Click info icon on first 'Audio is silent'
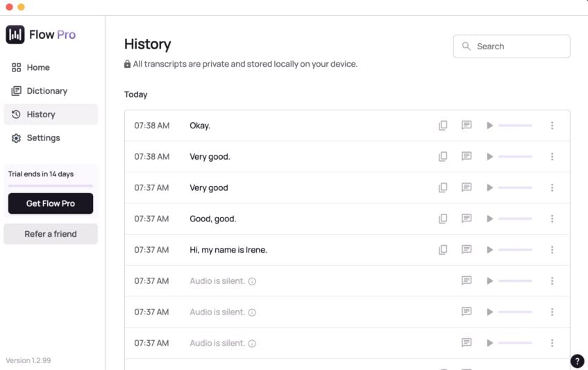 [252, 282]
